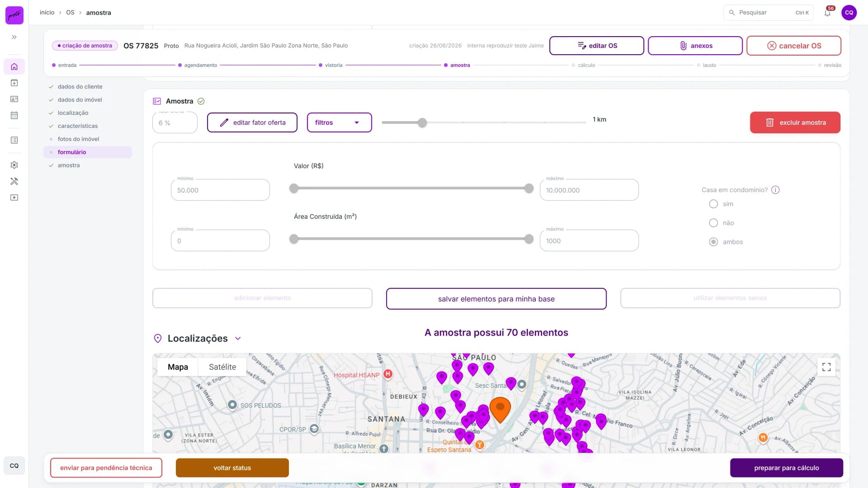Switch map to Satélite view
Image resolution: width=868 pixels, height=488 pixels.
click(x=222, y=367)
